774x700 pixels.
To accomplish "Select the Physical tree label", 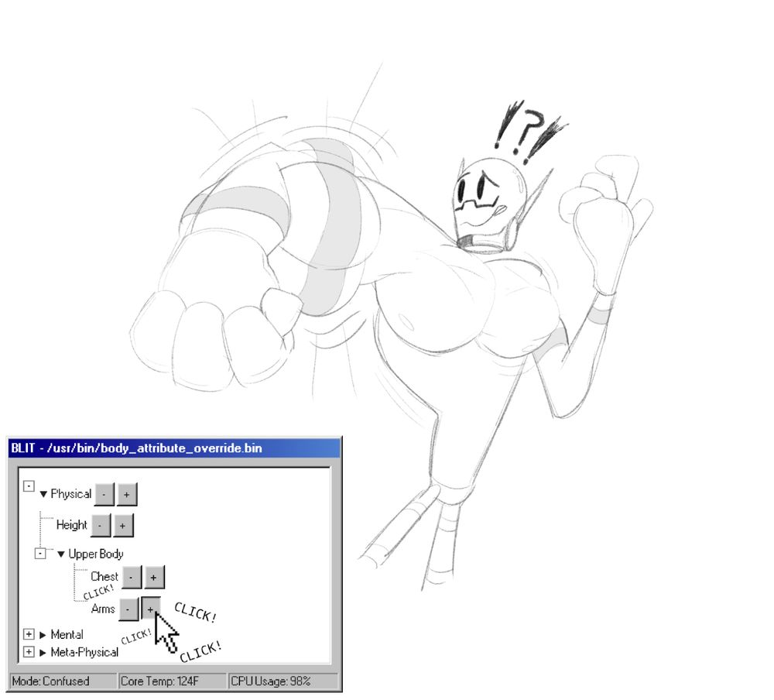I will [x=71, y=494].
